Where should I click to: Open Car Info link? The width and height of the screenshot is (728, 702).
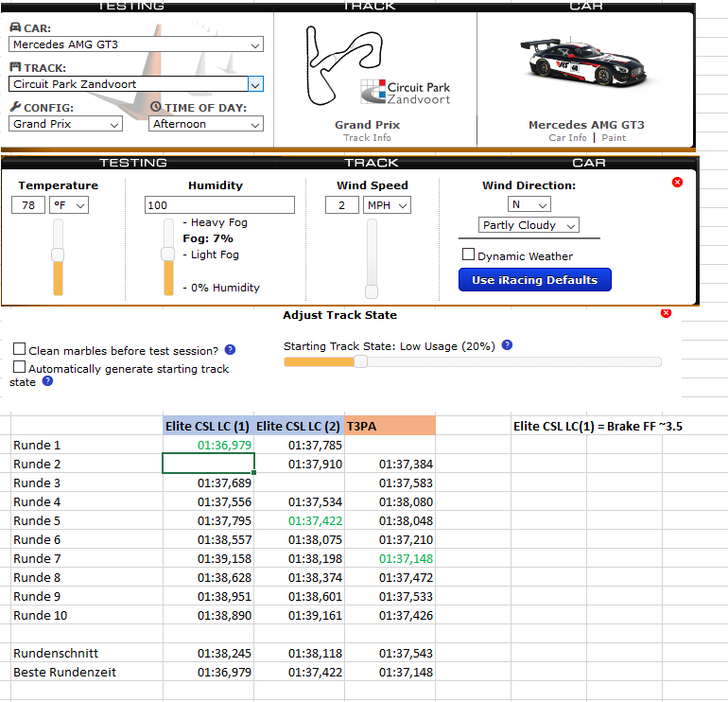pyautogui.click(x=567, y=138)
